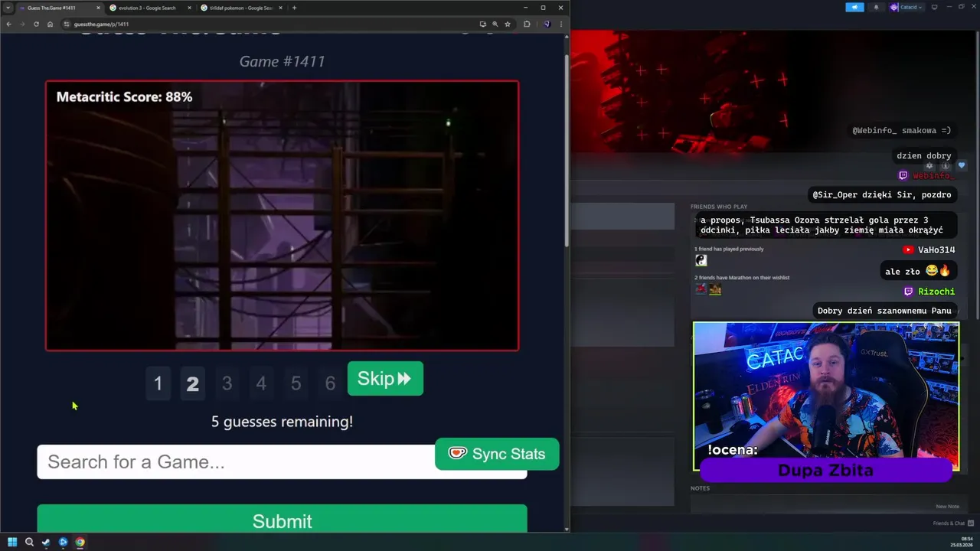Select locked screenshot number 6

(x=330, y=383)
